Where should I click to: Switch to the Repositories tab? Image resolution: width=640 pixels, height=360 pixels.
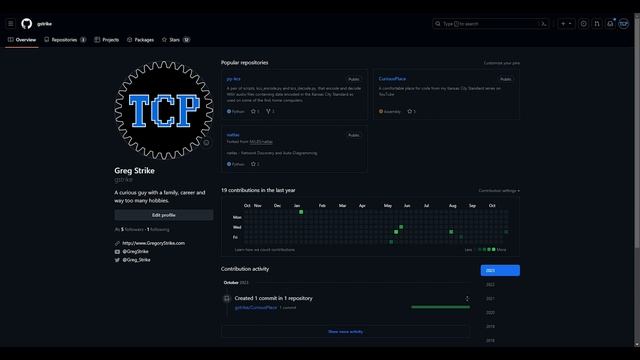[65, 40]
